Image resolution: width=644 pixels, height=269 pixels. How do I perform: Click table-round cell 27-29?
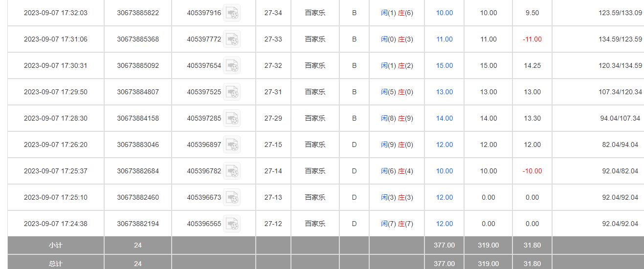(273, 118)
